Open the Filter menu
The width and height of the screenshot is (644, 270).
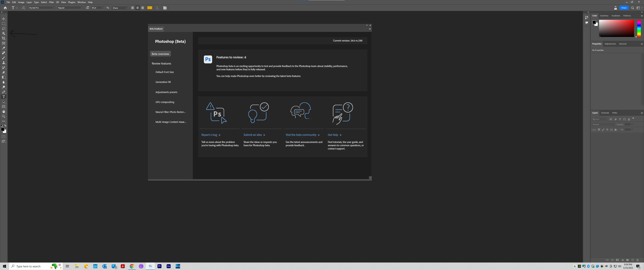pos(51,2)
